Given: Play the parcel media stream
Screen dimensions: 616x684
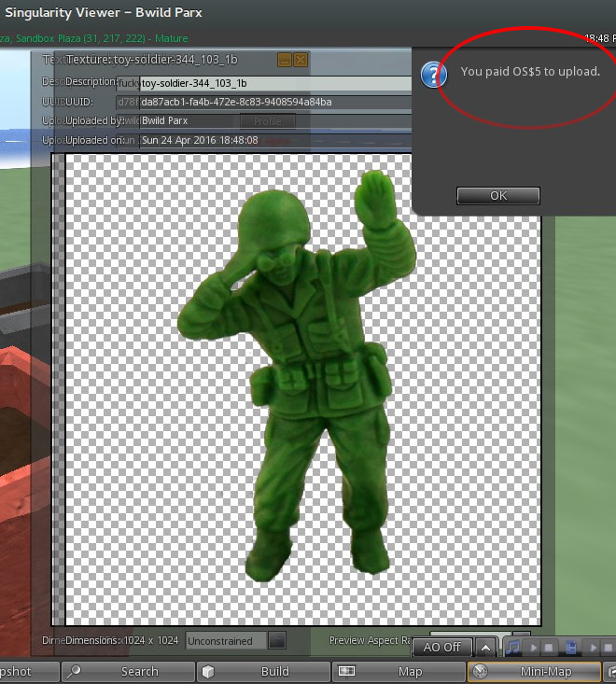Looking at the screenshot, I should coord(593,648).
